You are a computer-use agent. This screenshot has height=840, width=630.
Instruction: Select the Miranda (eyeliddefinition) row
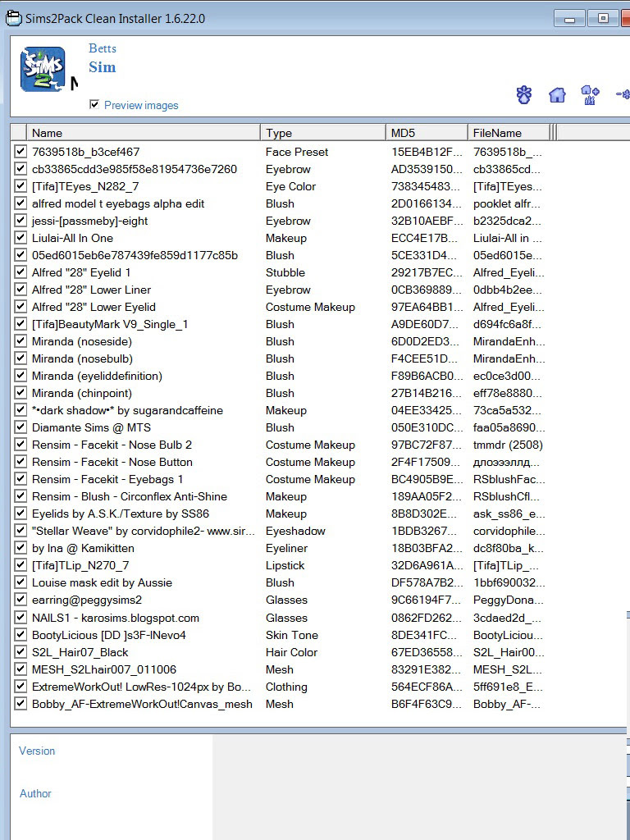(281, 376)
